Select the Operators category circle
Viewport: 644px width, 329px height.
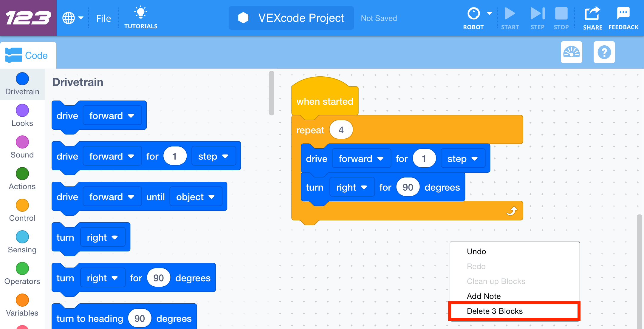pos(22,268)
